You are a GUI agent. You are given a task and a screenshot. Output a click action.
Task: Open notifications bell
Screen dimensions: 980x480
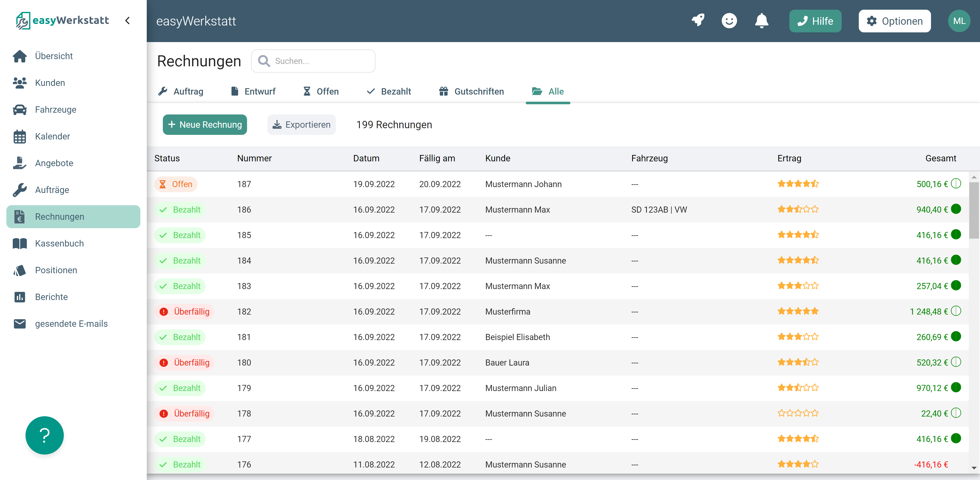pos(761,21)
